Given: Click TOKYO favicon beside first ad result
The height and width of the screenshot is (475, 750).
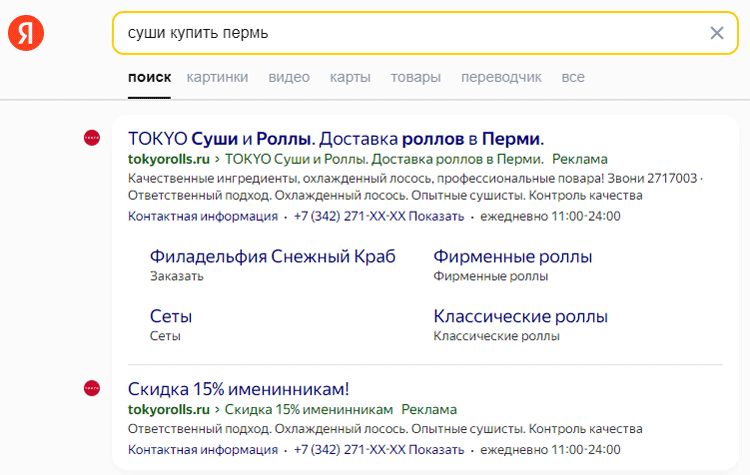Looking at the screenshot, I should click(x=92, y=138).
